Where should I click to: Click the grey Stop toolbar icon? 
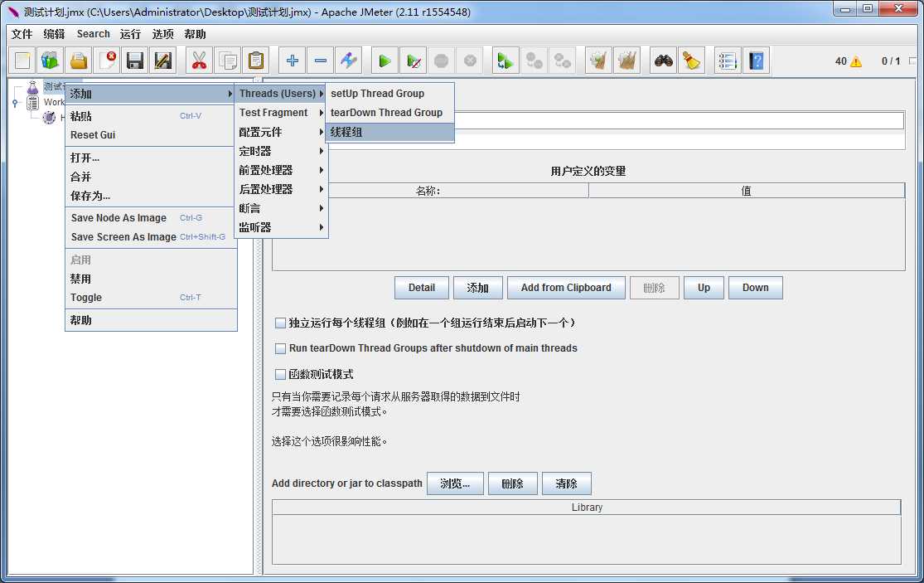(x=442, y=61)
